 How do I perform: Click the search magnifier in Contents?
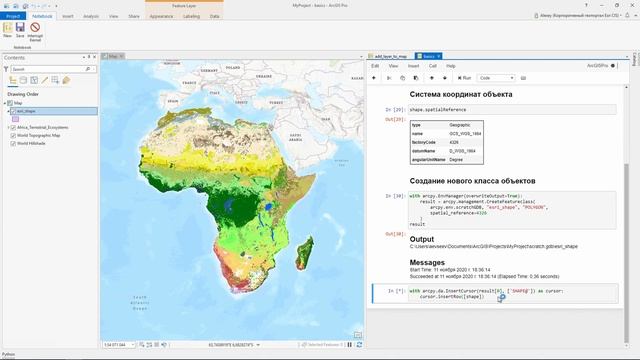coord(88,69)
